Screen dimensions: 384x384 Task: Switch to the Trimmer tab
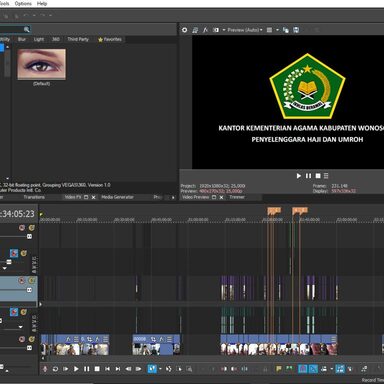click(237, 197)
